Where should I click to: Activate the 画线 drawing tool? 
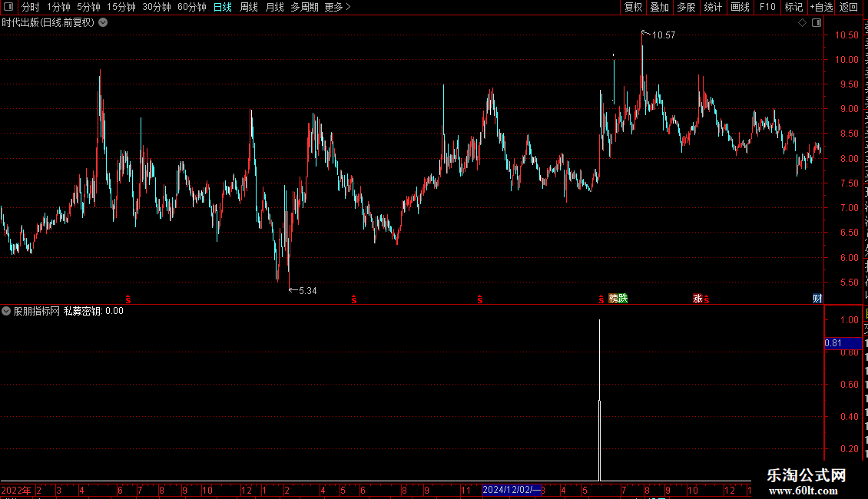pyautogui.click(x=740, y=7)
